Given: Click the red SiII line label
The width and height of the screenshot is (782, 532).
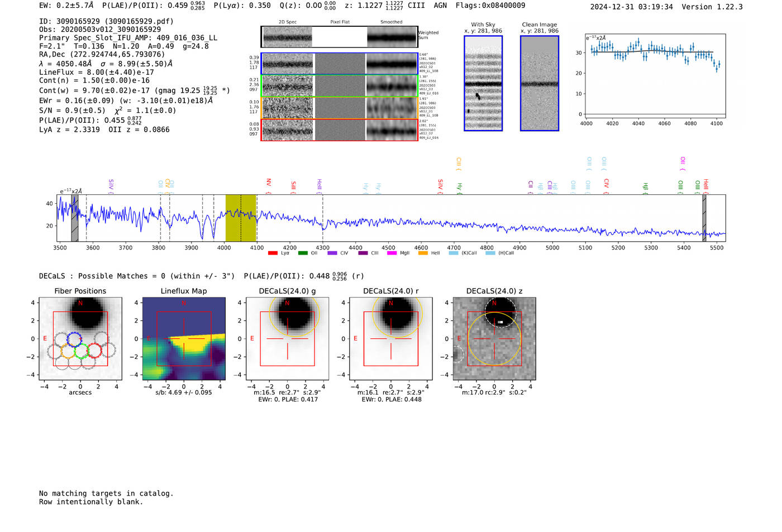Looking at the screenshot, I should pyautogui.click(x=293, y=187).
